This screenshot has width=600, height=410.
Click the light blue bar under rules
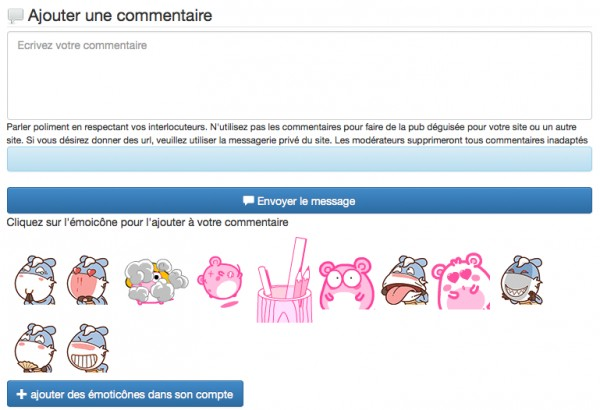[x=299, y=159]
